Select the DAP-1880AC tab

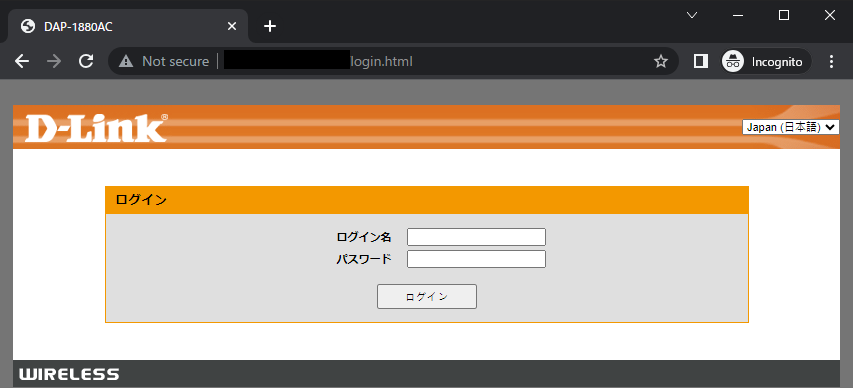coord(128,26)
